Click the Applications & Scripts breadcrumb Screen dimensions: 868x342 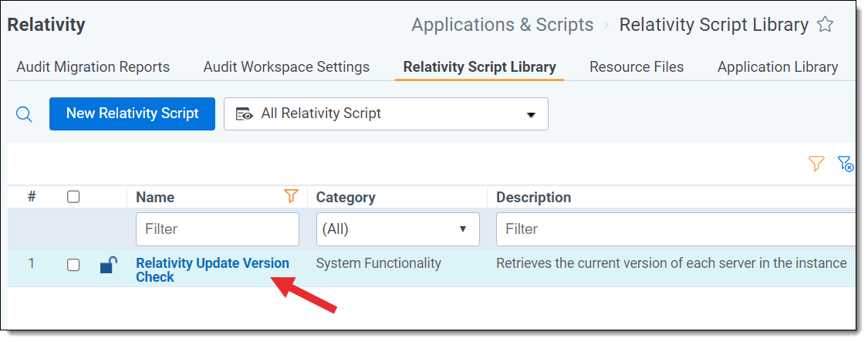point(502,25)
